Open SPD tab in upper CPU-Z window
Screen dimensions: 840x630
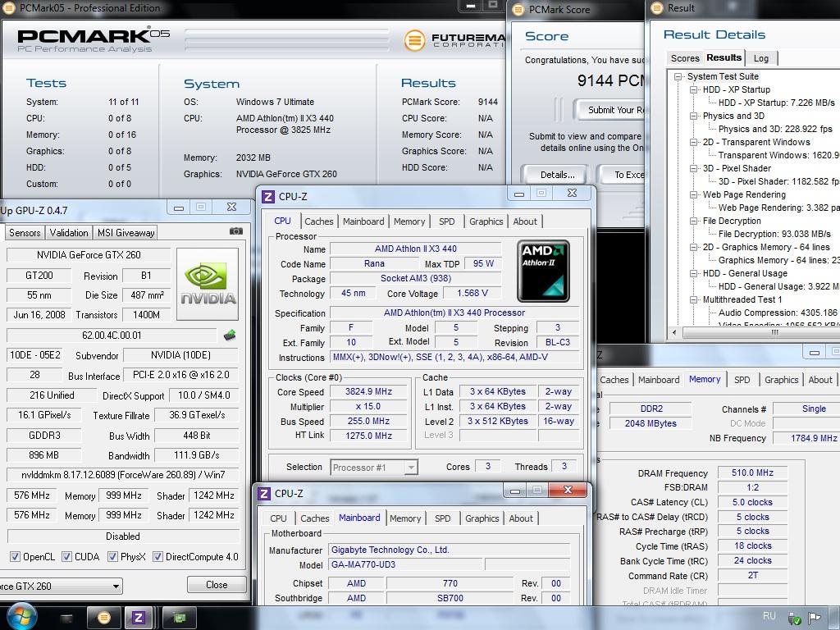446,221
